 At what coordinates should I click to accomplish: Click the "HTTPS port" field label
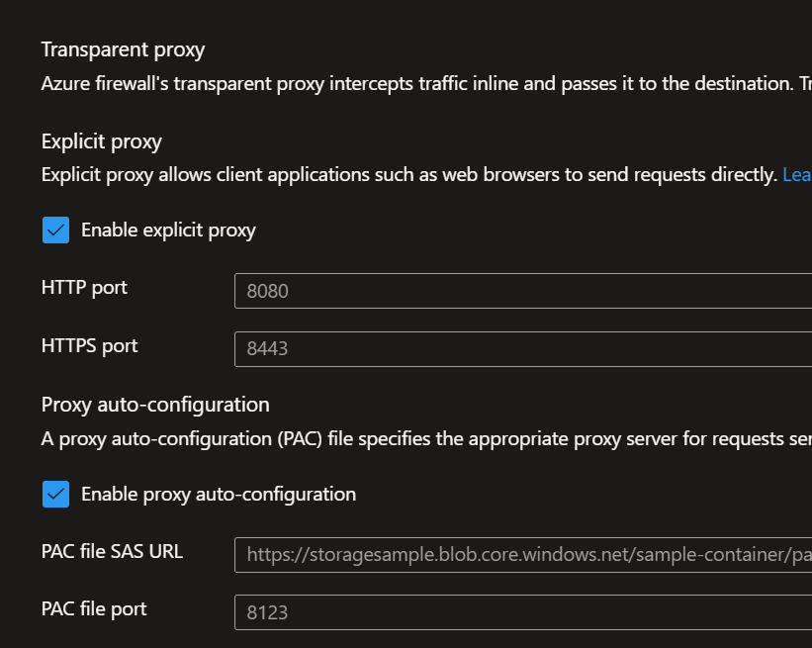pyautogui.click(x=89, y=346)
